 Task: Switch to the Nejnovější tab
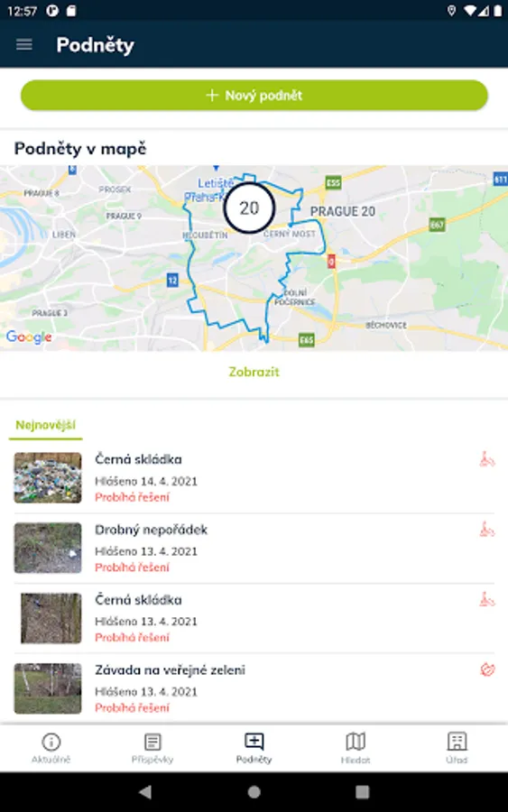click(x=46, y=425)
